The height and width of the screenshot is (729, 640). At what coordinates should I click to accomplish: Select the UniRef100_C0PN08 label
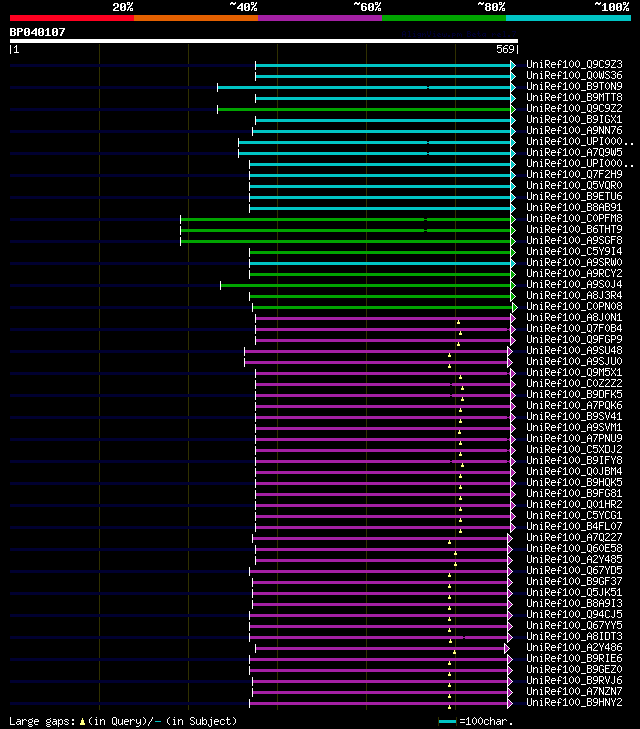[x=574, y=306]
